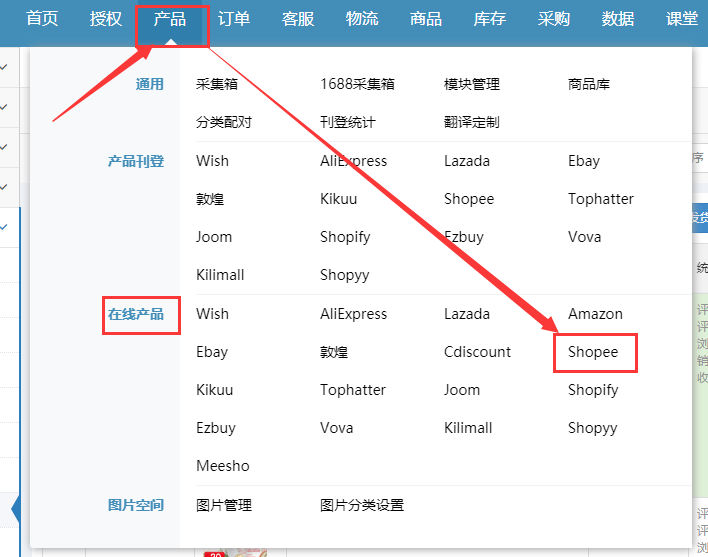The height and width of the screenshot is (557, 708).
Task: Open the 1688采集箱 menu entry
Action: 357,84
